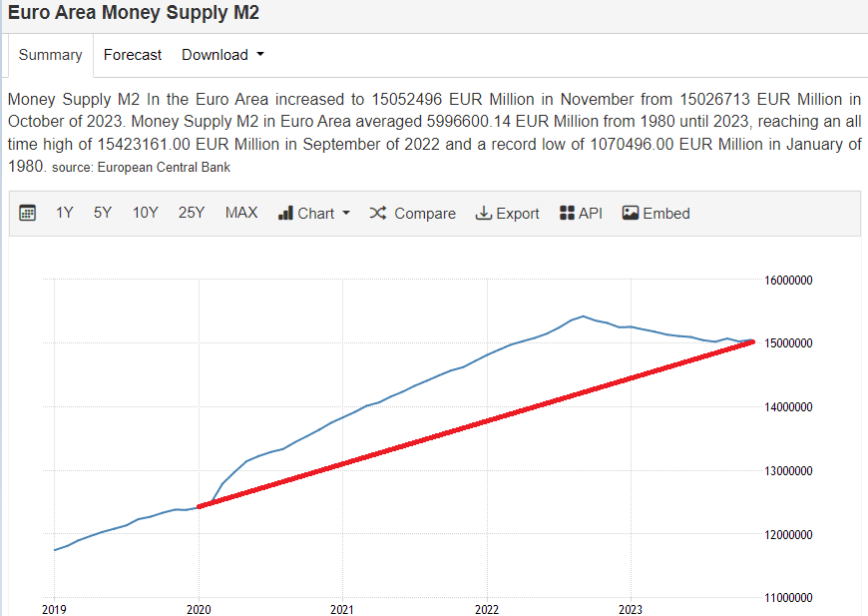This screenshot has width=868, height=616.
Task: Click the 12000000 y-axis label
Action: click(788, 534)
